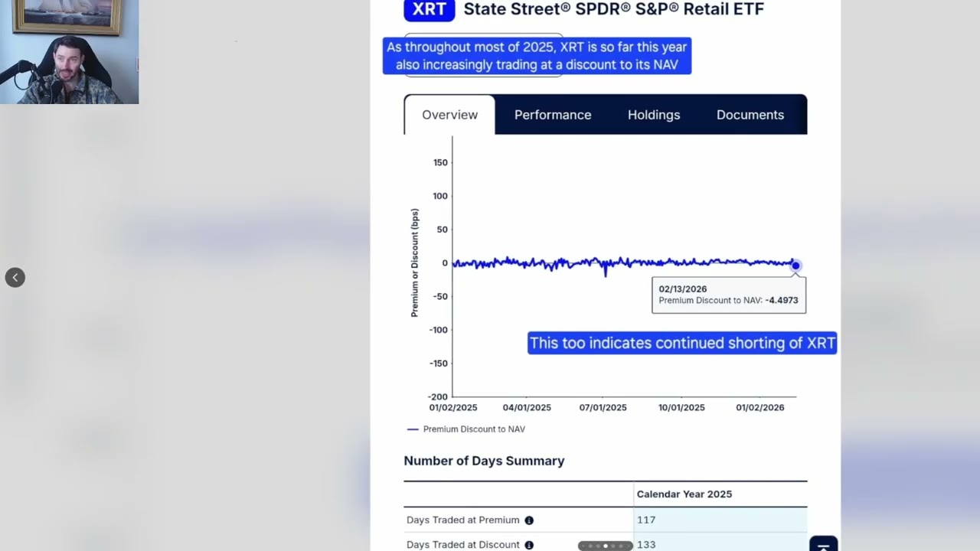Click the 10/01/2025 x-axis label

tap(681, 408)
